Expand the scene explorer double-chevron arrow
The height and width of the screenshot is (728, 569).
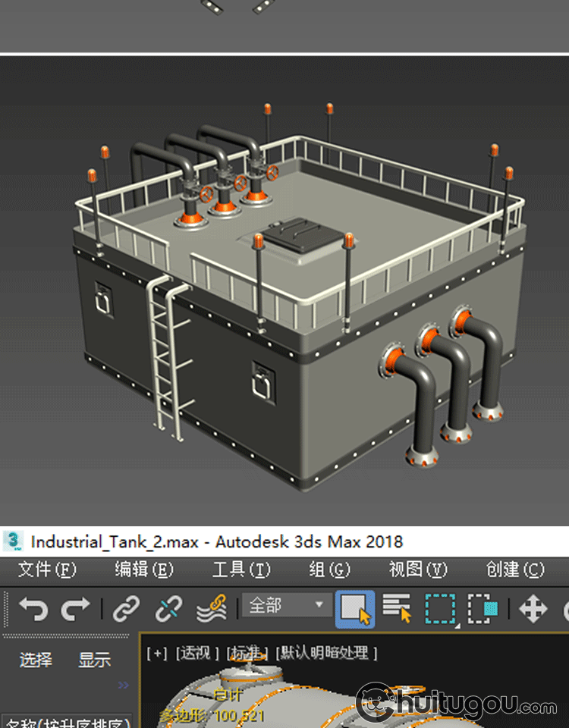point(123,686)
